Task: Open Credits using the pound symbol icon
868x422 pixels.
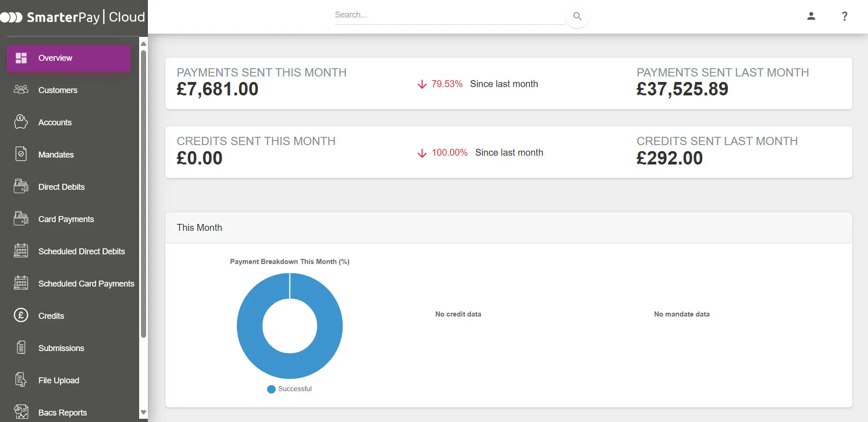Action: (21, 315)
